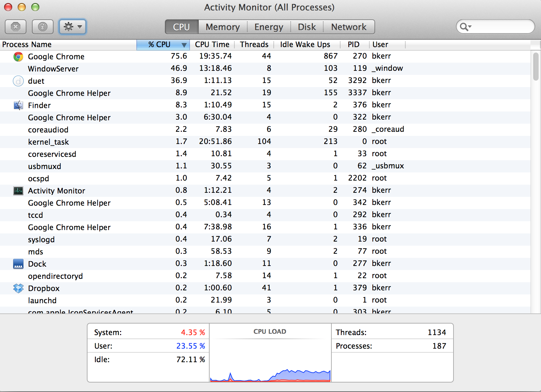The height and width of the screenshot is (392, 541).
Task: Open the Inspect process info icon
Action: point(43,27)
